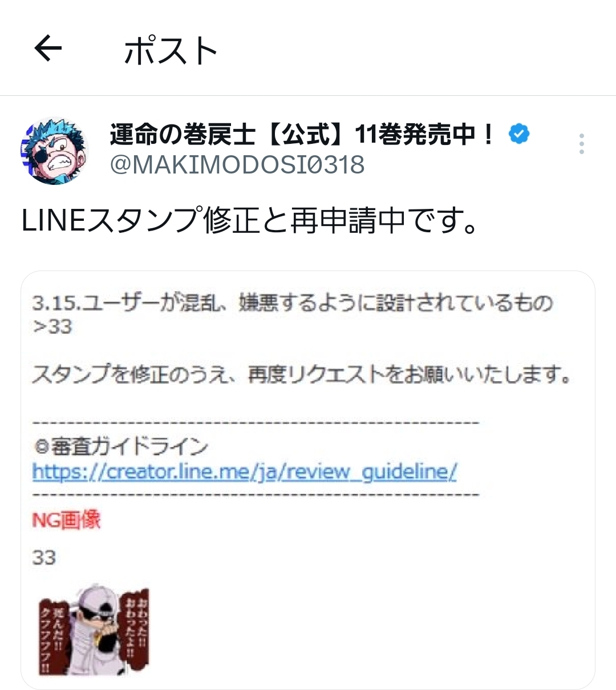This screenshot has width=616, height=690.
Task: Go back using the left arrow icon
Action: pyautogui.click(x=48, y=49)
